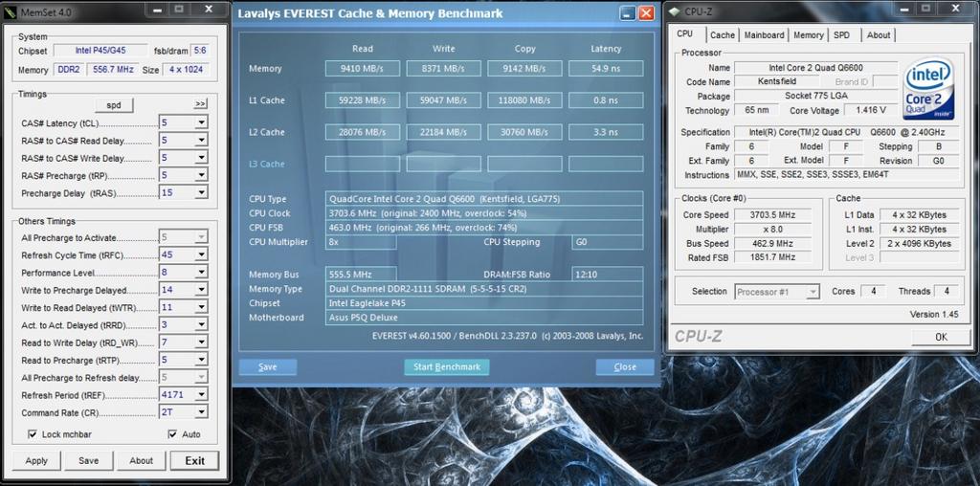
Task: Open the Write to Precharge Delayed dropdown
Action: 201,290
